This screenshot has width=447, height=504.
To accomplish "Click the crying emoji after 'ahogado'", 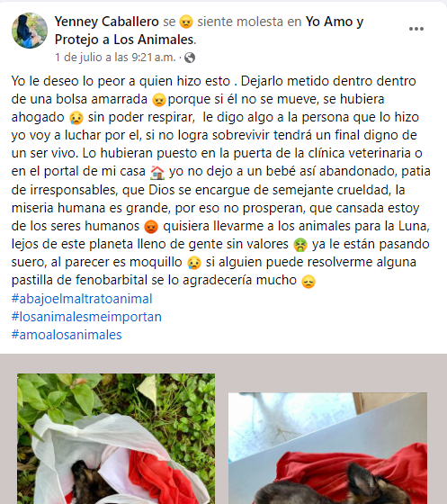I will point(76,118).
